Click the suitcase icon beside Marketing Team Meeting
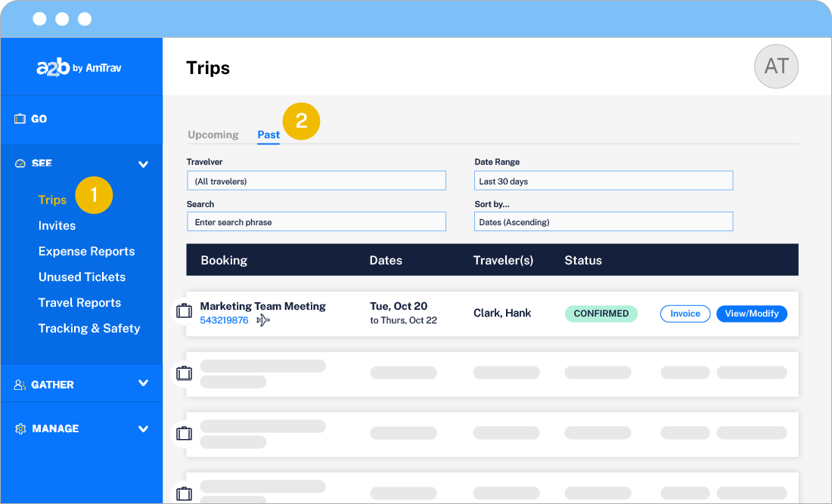This screenshot has width=832, height=504. click(184, 311)
